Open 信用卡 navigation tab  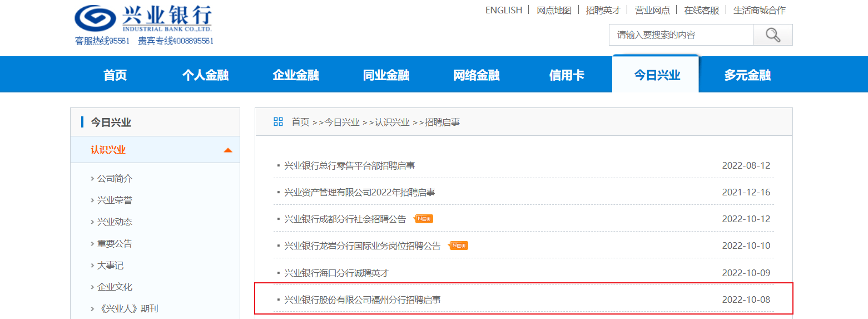point(567,75)
